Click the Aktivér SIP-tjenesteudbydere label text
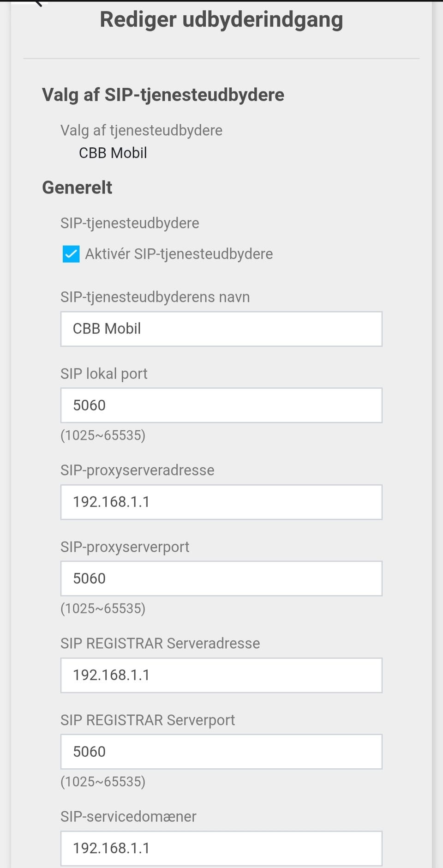The width and height of the screenshot is (443, 868). click(x=179, y=254)
